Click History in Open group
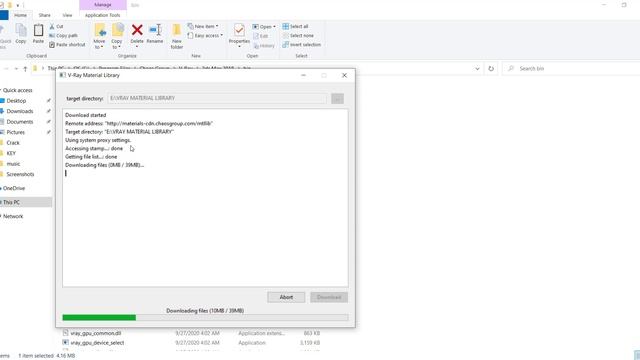This screenshot has width=640, height=360. pyautogui.click(x=264, y=46)
